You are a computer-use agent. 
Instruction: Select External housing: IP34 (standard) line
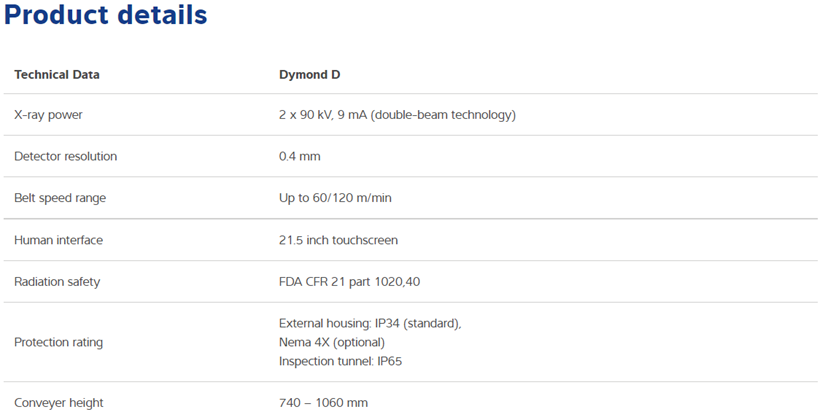pos(370,324)
